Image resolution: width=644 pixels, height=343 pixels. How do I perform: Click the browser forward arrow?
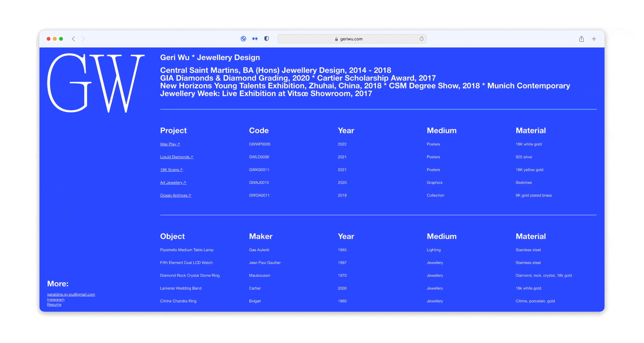coord(83,39)
